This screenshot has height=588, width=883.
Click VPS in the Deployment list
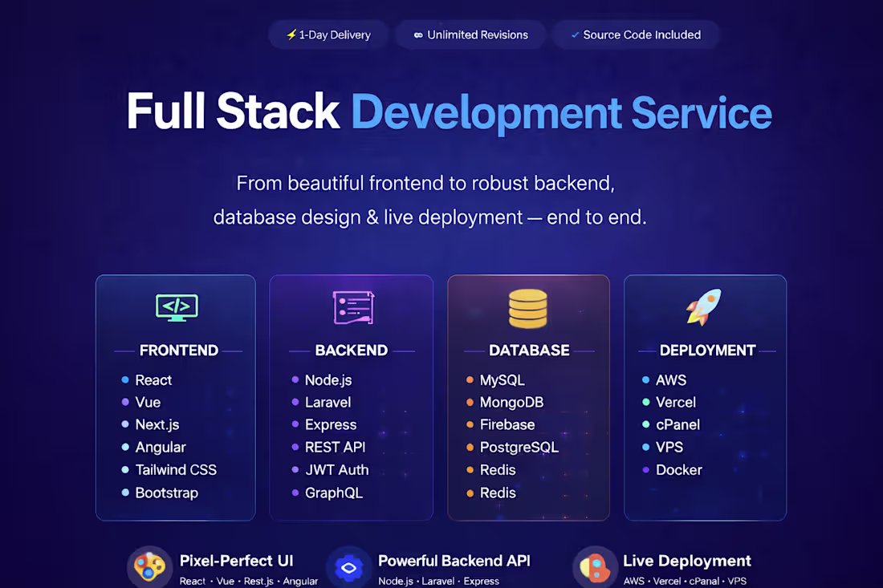point(669,448)
